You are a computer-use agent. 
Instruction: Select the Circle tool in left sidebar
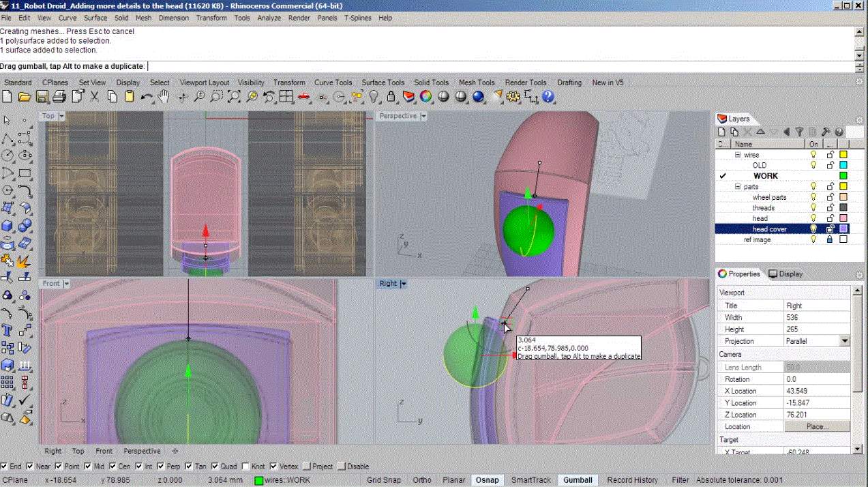8,155
